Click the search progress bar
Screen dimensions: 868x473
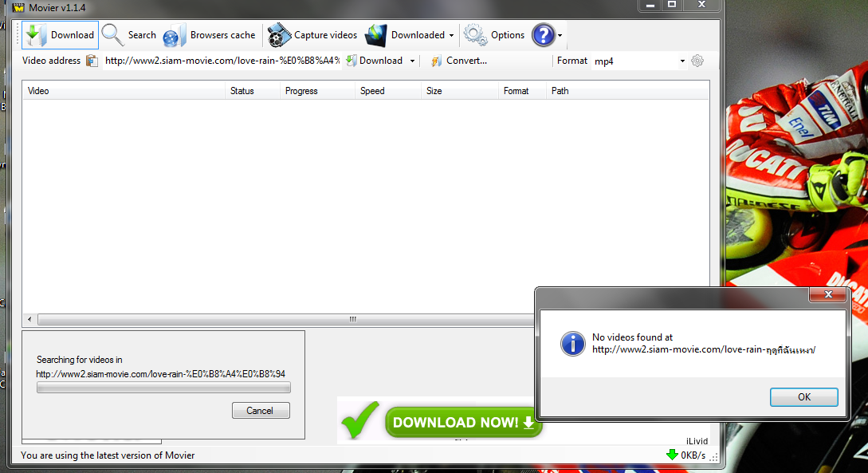coord(163,388)
